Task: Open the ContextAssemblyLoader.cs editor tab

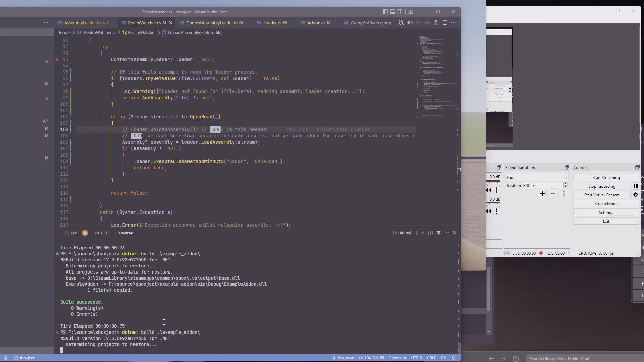Action: coord(212,23)
